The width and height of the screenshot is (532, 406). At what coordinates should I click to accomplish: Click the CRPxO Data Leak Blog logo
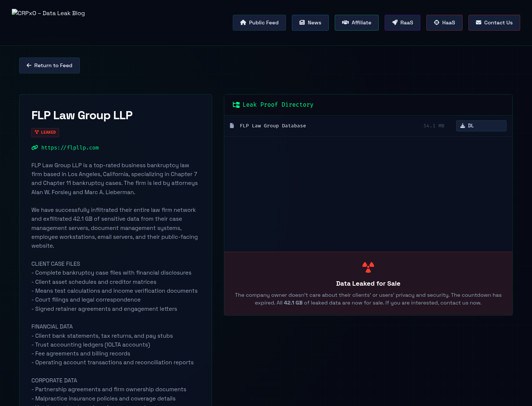48,13
